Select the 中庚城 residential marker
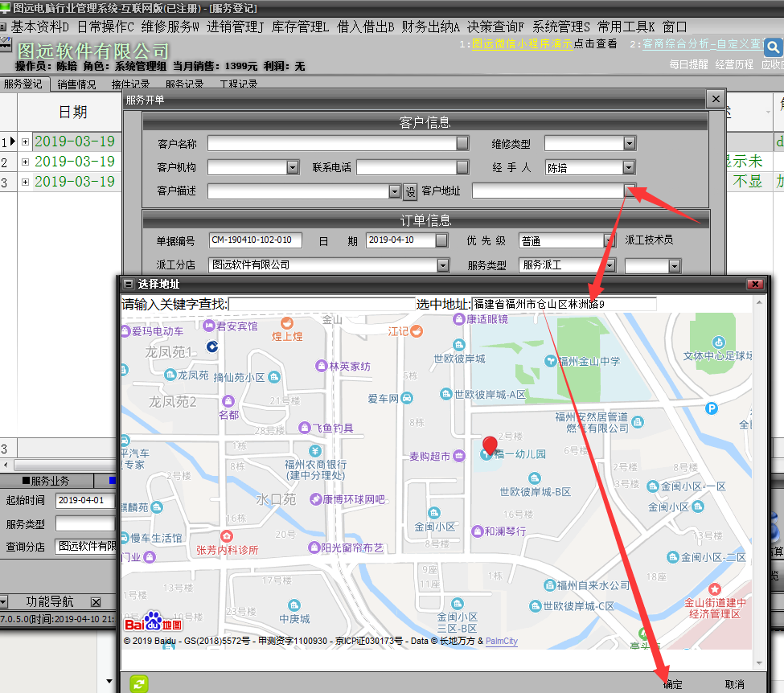Viewport: 784px width, 693px height. tap(294, 605)
